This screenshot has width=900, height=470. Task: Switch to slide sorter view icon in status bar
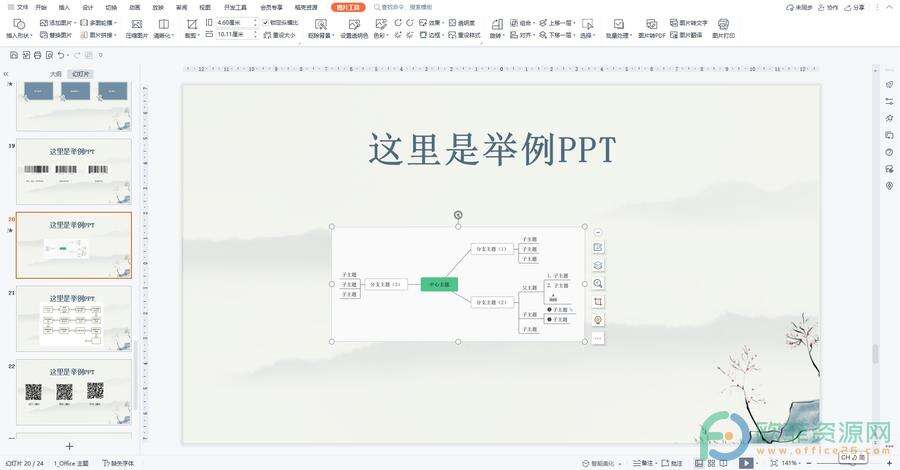click(711, 463)
